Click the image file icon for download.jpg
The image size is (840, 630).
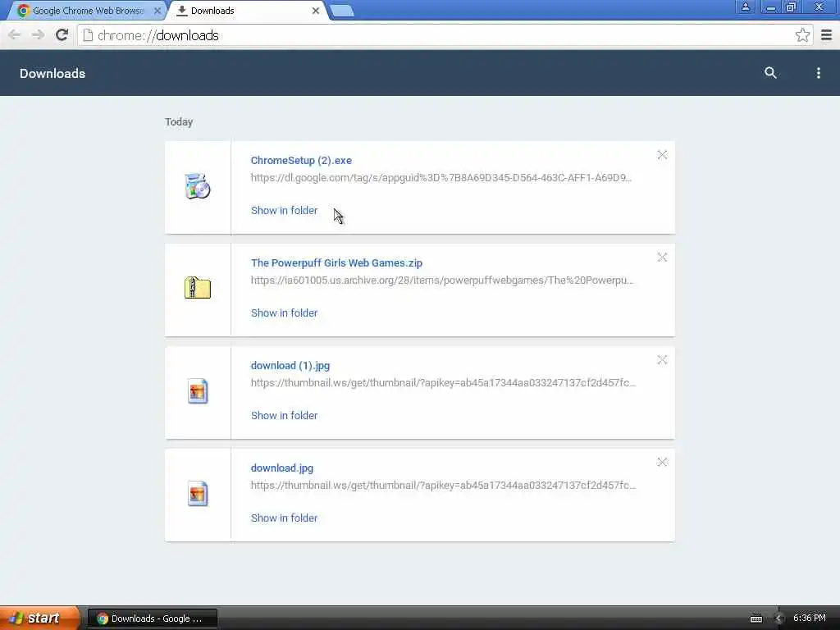point(198,493)
